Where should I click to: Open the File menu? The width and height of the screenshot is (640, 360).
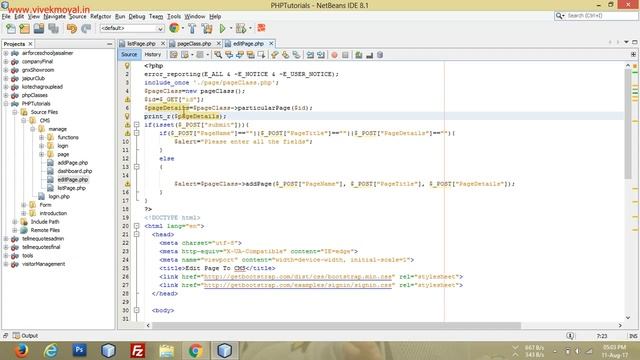[x=6, y=16]
